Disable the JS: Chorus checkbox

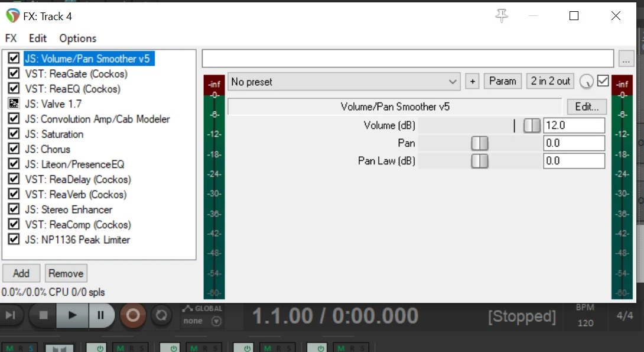(14, 148)
